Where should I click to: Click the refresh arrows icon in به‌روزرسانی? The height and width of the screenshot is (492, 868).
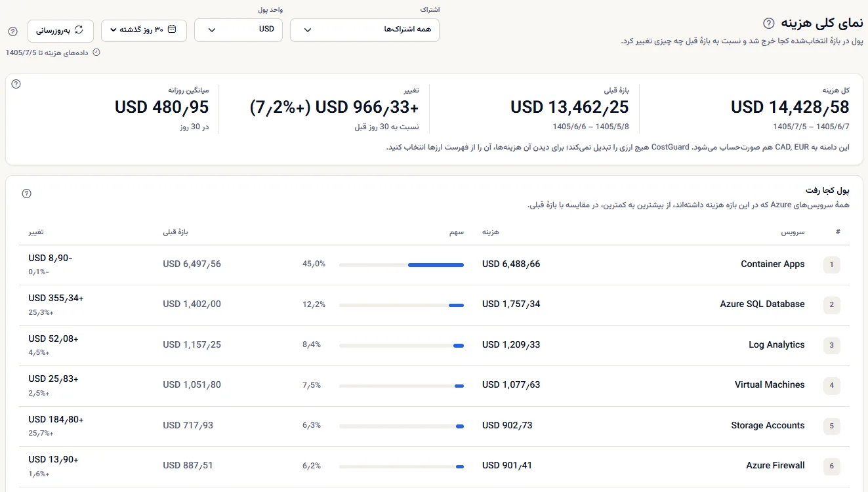[x=79, y=30]
